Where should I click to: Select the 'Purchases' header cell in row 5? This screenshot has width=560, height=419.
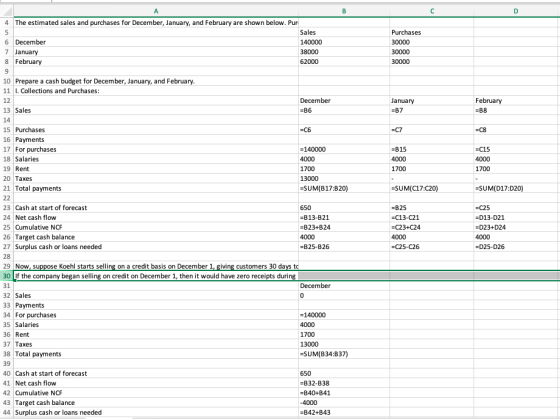point(432,32)
